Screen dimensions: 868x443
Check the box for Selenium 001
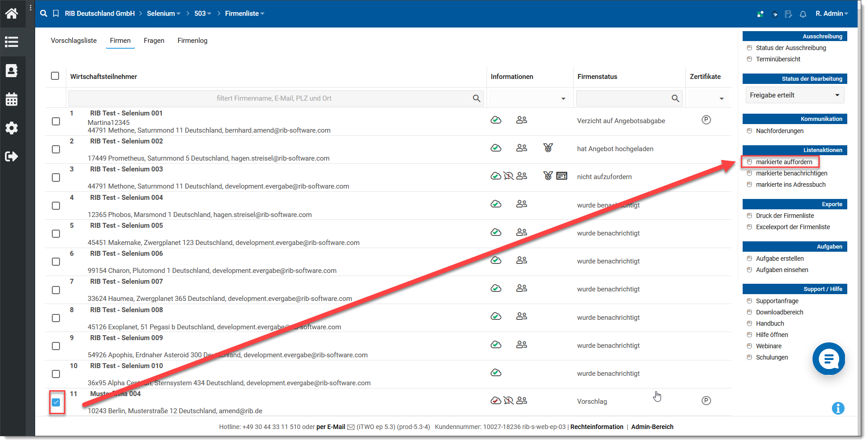(56, 121)
